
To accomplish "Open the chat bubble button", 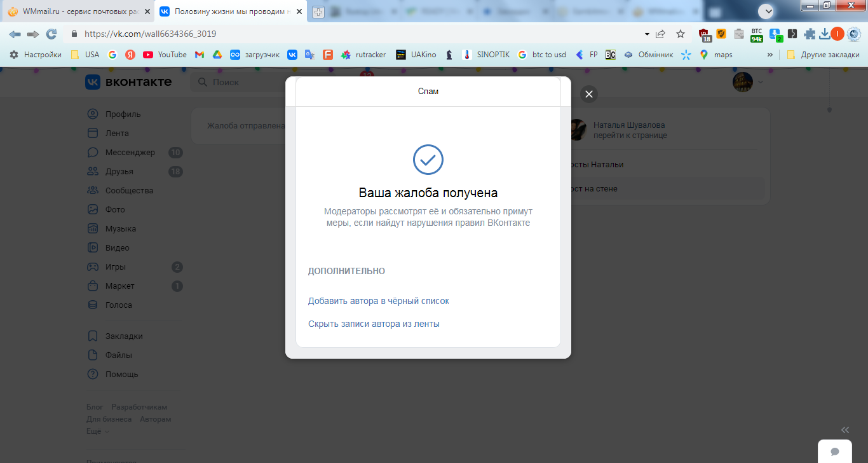I will coord(835,451).
